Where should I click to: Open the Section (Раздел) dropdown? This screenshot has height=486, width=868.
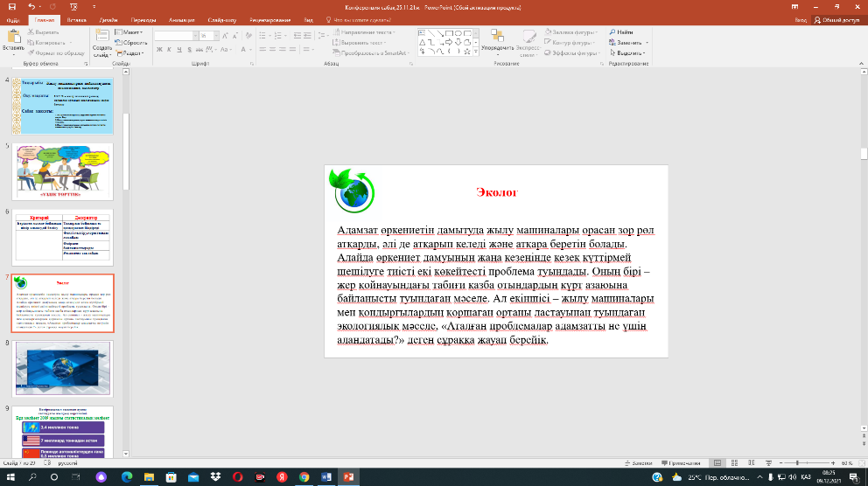pos(134,52)
